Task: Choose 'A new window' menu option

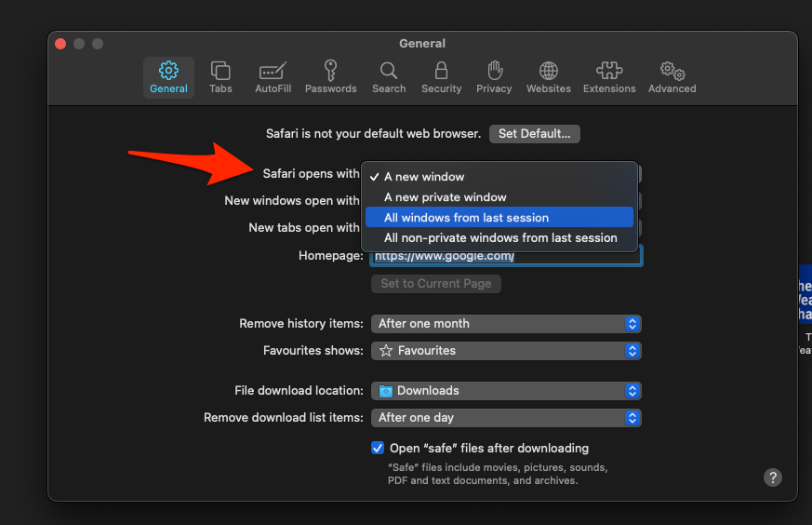Action: (x=499, y=177)
